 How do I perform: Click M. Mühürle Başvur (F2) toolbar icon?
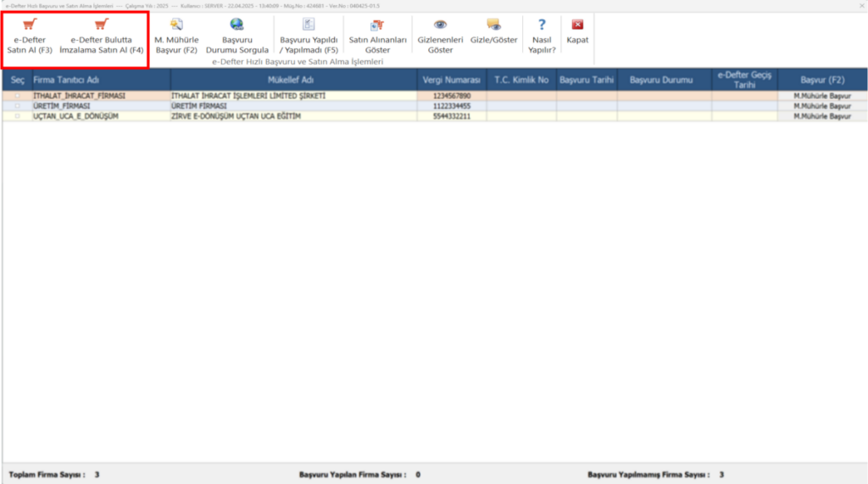pyautogui.click(x=176, y=25)
